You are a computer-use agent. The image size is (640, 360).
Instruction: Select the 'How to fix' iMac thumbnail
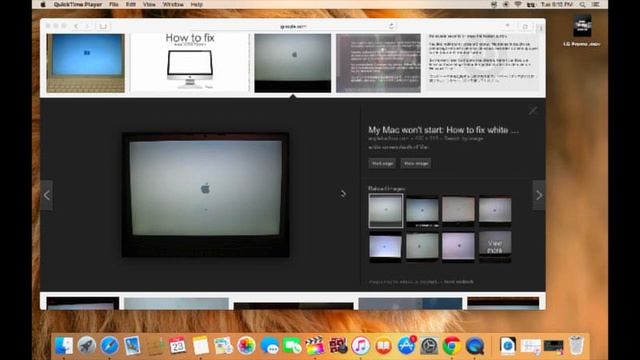pyautogui.click(x=190, y=62)
